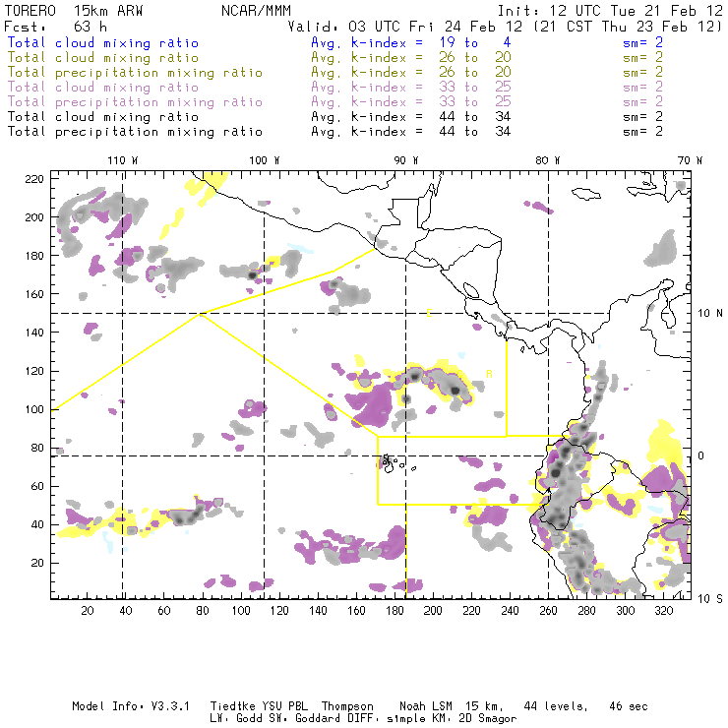Select '200' on the vertical axis
The width and height of the screenshot is (728, 728).
[x=34, y=217]
